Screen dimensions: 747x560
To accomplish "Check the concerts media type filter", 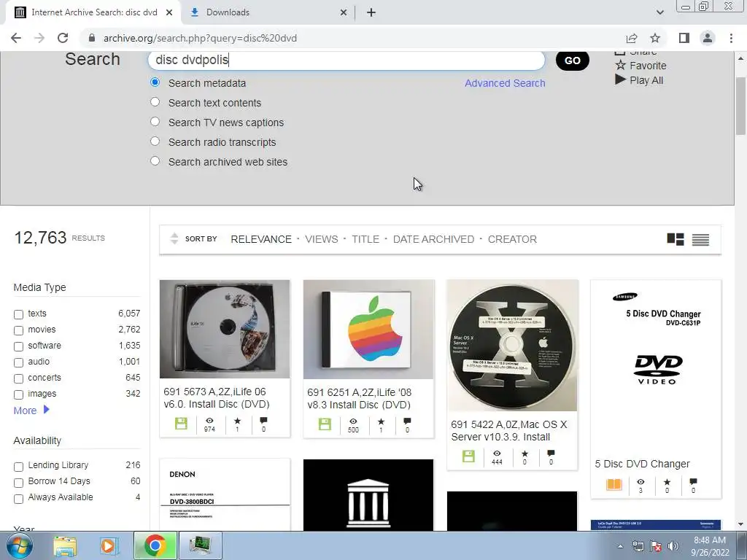I will [18, 379].
